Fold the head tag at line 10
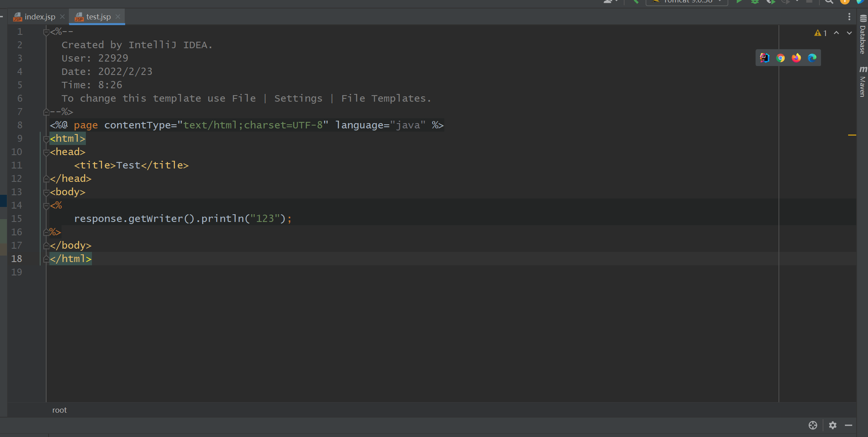868x437 pixels. point(46,152)
